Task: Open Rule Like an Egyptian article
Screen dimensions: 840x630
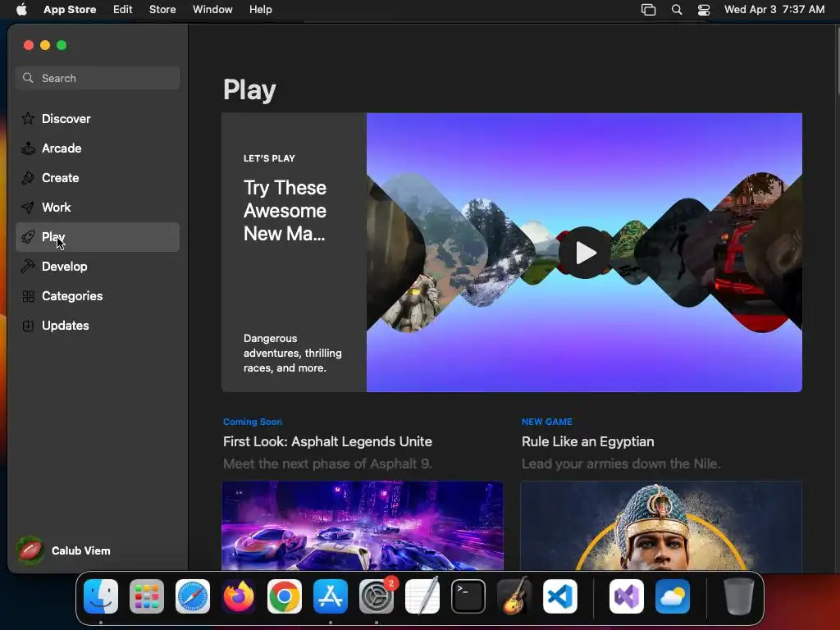Action: [x=587, y=441]
